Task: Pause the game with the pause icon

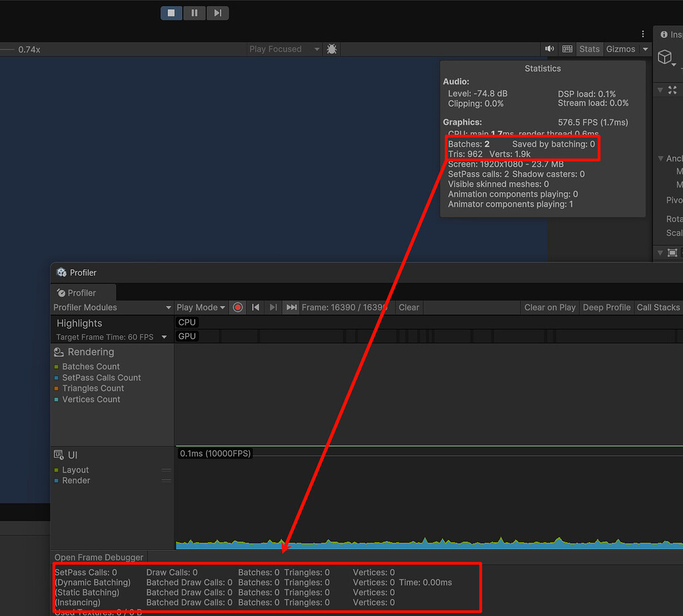Action: coord(194,13)
